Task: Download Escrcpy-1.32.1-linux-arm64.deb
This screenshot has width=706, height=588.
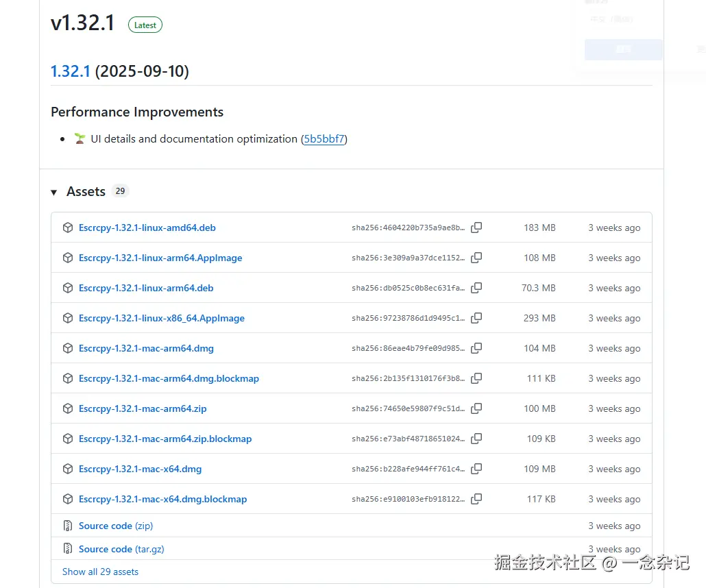Action: tap(146, 288)
